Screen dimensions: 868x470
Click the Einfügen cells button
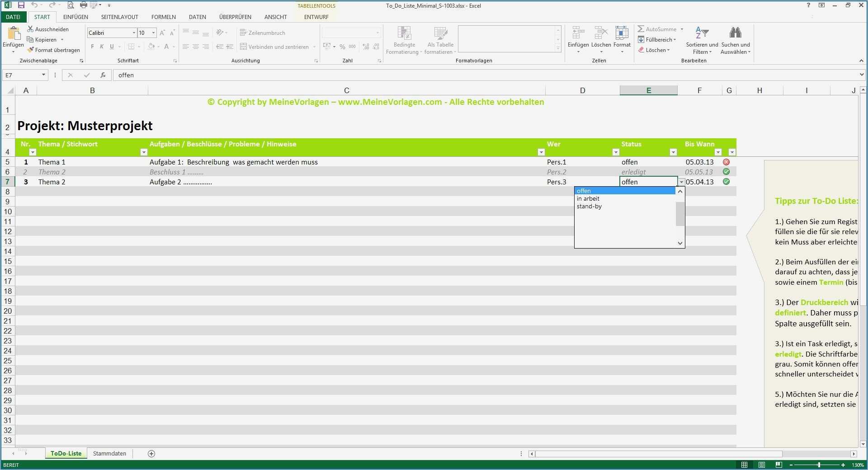pyautogui.click(x=578, y=40)
